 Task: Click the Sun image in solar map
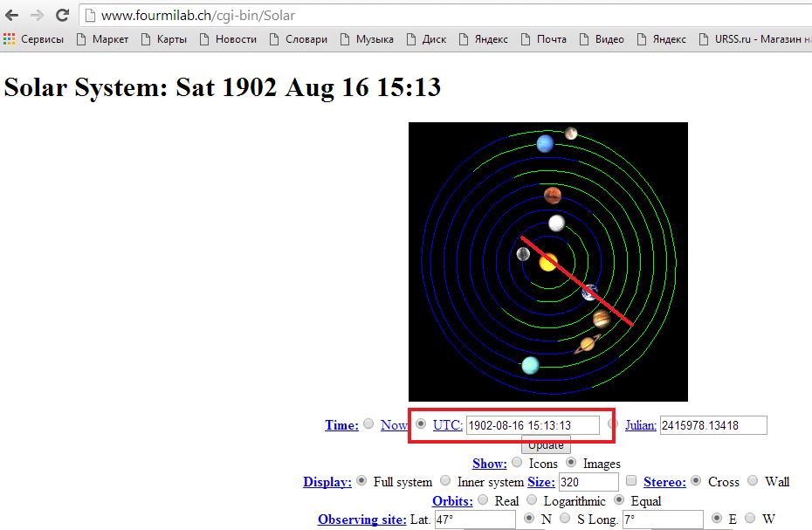coord(548,262)
